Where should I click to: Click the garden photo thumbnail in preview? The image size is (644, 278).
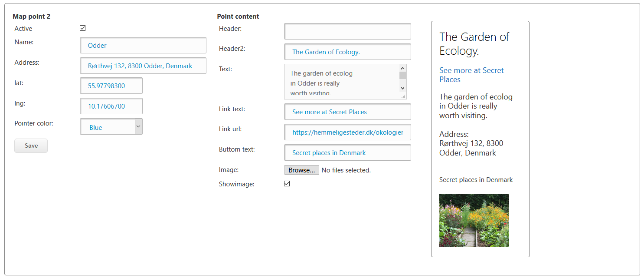click(474, 220)
